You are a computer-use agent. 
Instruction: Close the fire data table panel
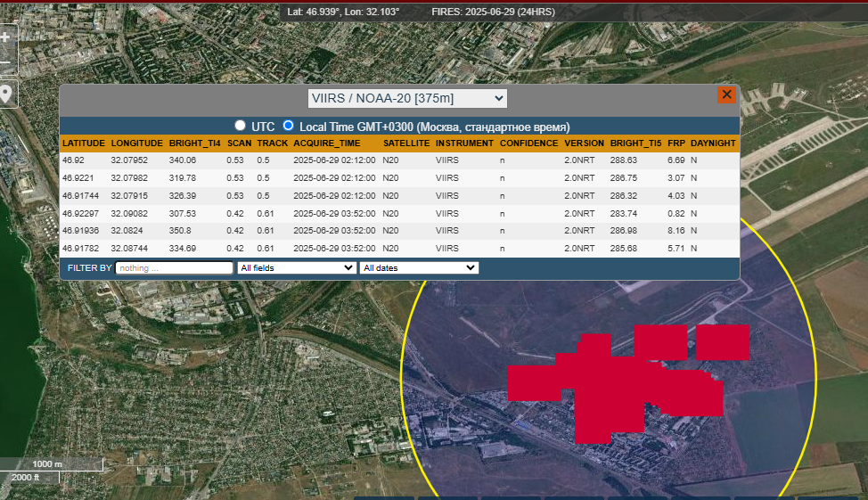(x=726, y=94)
